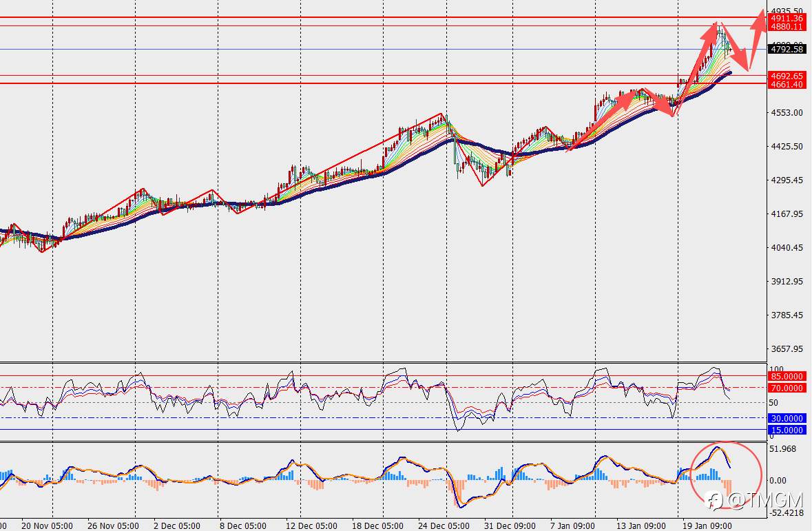Screen dimensions: 812x531
Task: Click the 4692.65 resistance level label
Action: click(x=787, y=76)
